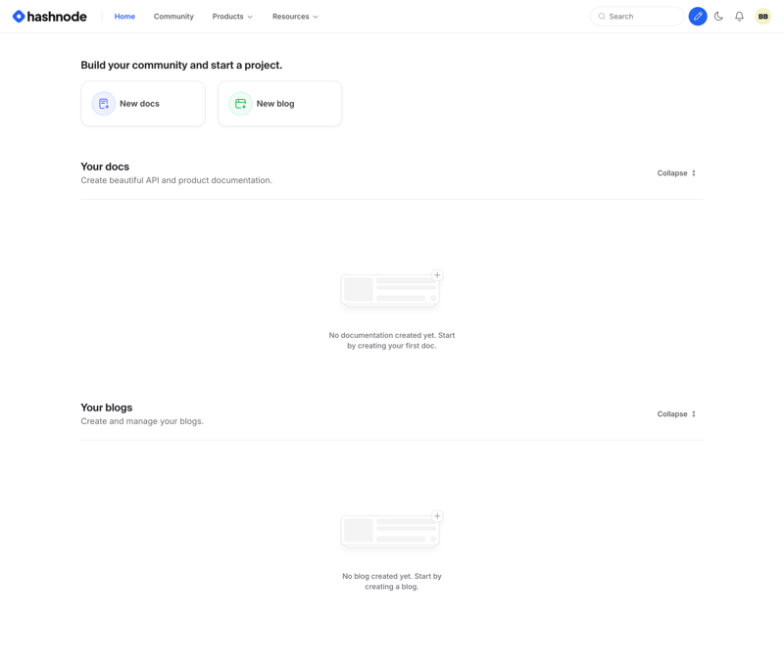784x672 pixels.
Task: Open the write post pen icon
Action: pos(698,16)
